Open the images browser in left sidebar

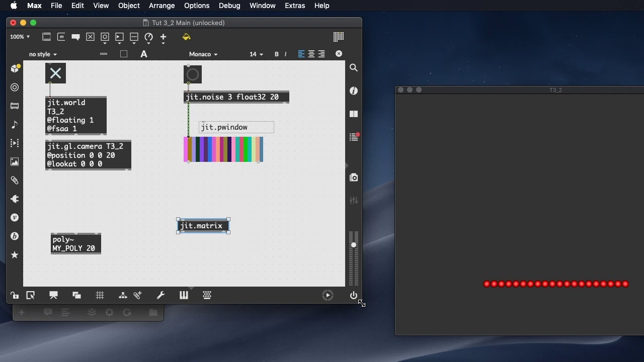tap(15, 162)
